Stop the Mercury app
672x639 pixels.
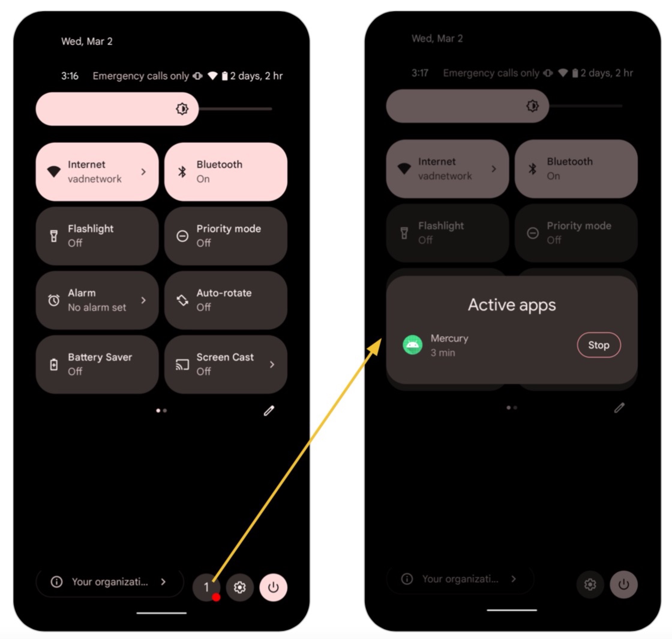point(599,344)
